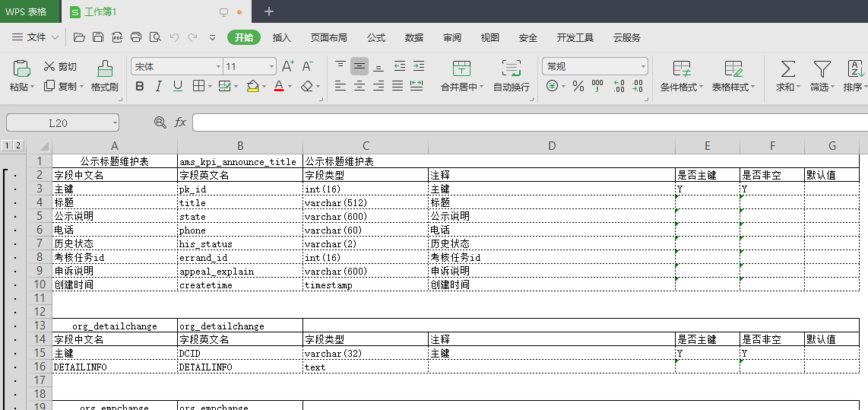868x410 pixels.
Task: Click the Save icon
Action: [98, 38]
